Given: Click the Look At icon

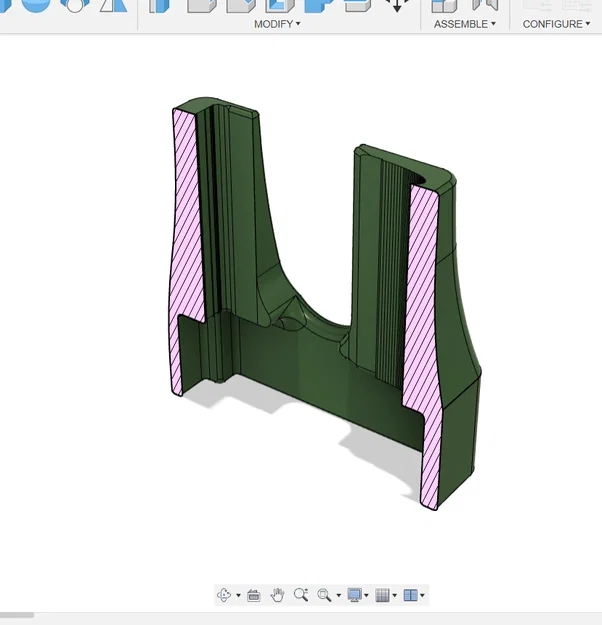Looking at the screenshot, I should pyautogui.click(x=254, y=595).
